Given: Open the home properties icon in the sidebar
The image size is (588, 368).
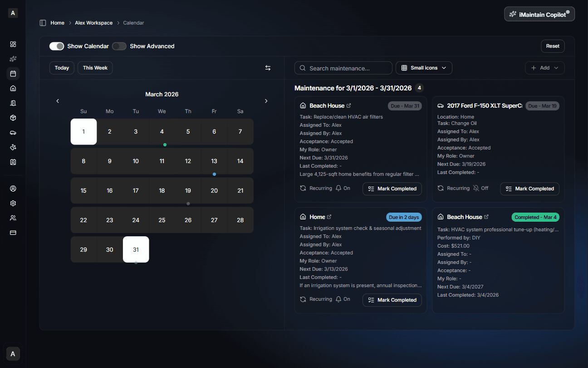Looking at the screenshot, I should pos(13,88).
